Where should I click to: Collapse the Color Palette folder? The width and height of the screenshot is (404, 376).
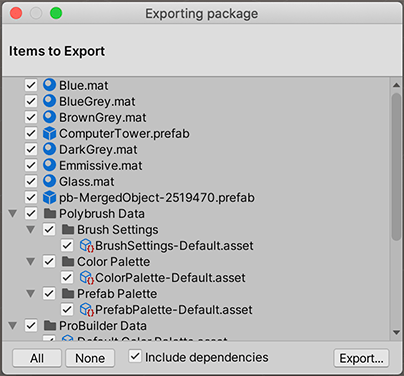[31, 261]
